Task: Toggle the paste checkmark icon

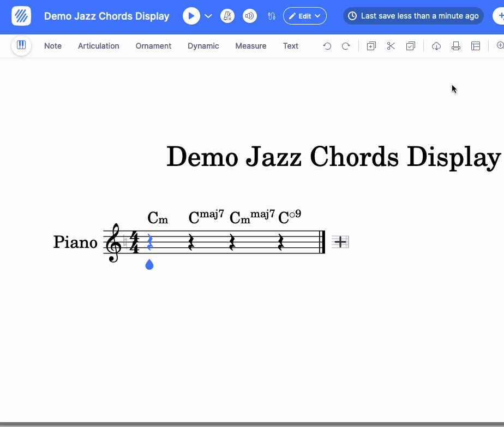Action: (411, 46)
